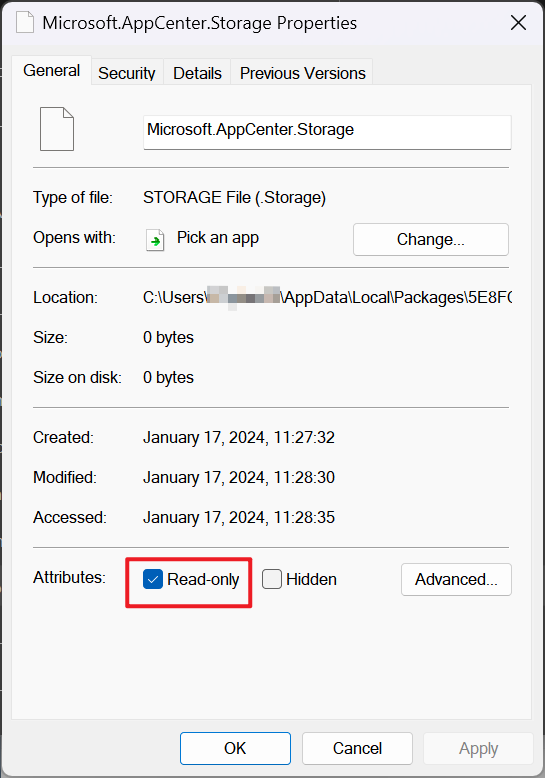Image resolution: width=545 pixels, height=778 pixels.
Task: Click the Microsoft.AppCenter.Storage file name field
Action: (x=327, y=132)
